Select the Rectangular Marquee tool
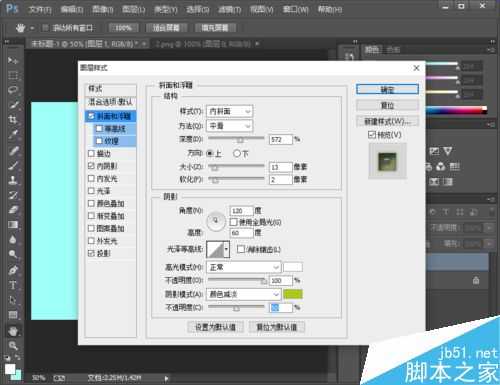The height and width of the screenshot is (385, 500). pos(13,75)
